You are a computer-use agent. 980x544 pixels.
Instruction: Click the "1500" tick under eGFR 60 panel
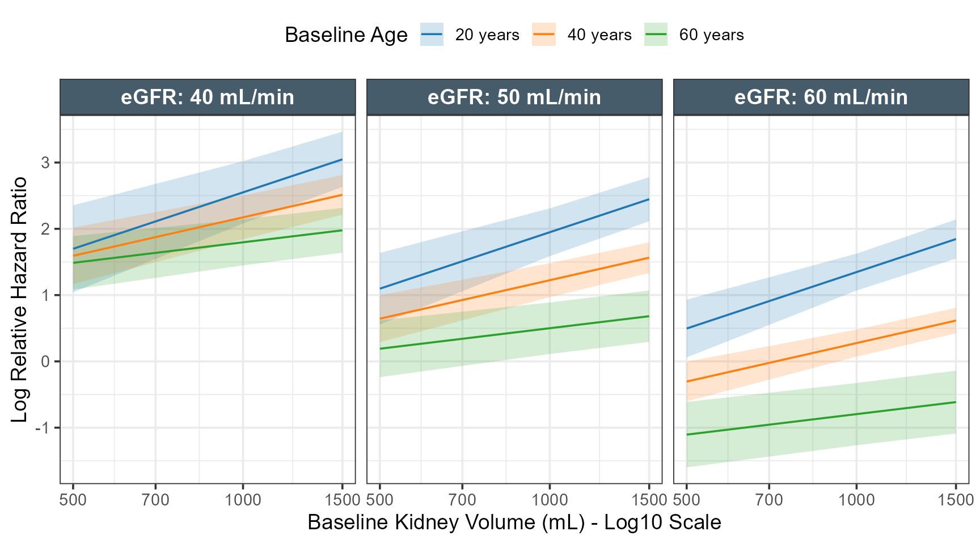coord(955,500)
